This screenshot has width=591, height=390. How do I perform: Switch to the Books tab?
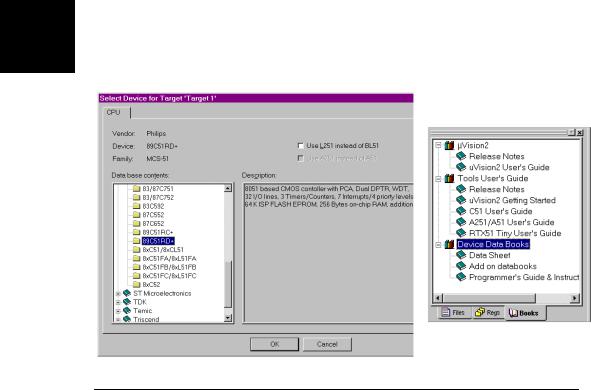(x=524, y=313)
